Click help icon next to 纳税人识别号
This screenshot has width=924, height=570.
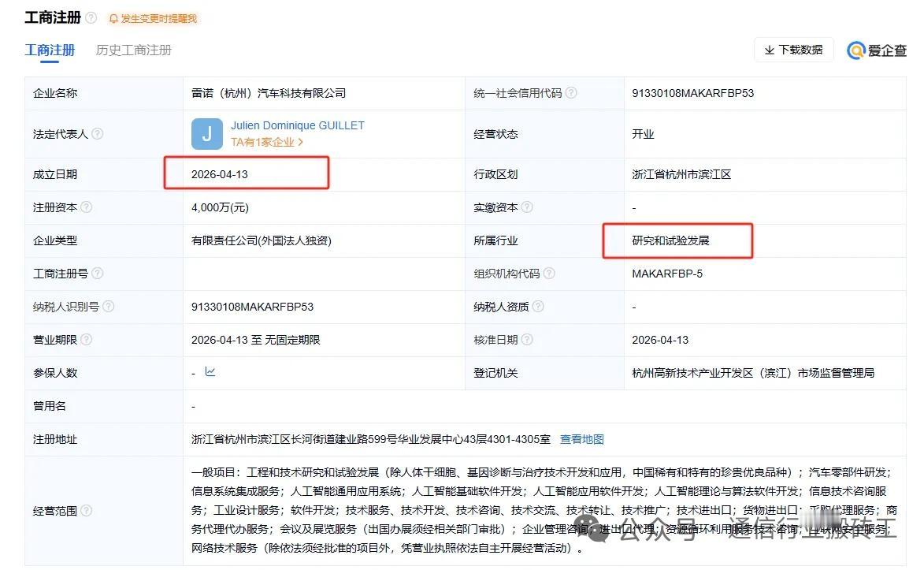[109, 306]
